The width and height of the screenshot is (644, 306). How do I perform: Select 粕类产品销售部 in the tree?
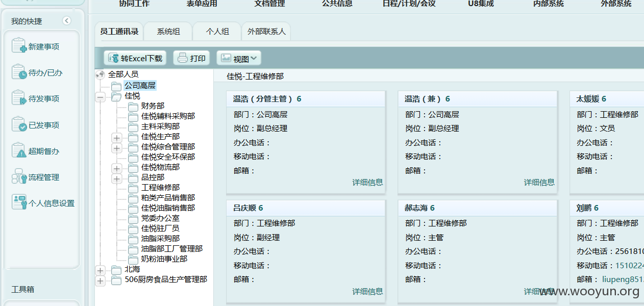[168, 198]
